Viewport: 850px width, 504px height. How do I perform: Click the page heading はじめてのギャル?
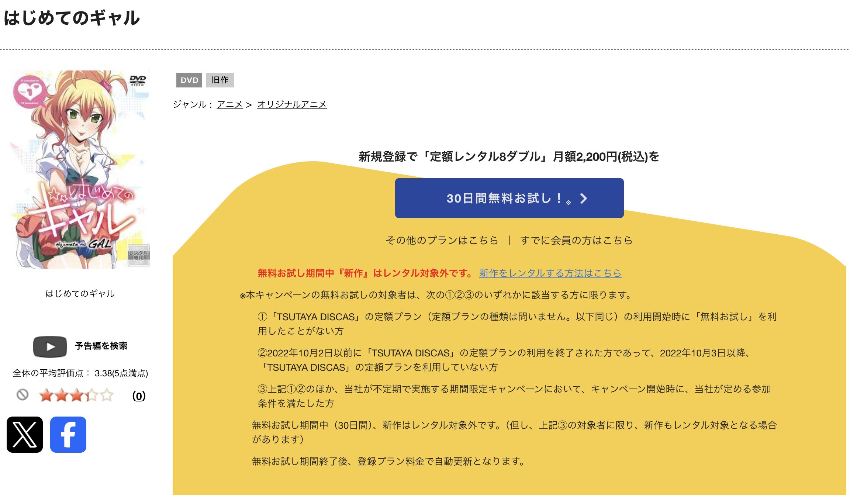(72, 18)
